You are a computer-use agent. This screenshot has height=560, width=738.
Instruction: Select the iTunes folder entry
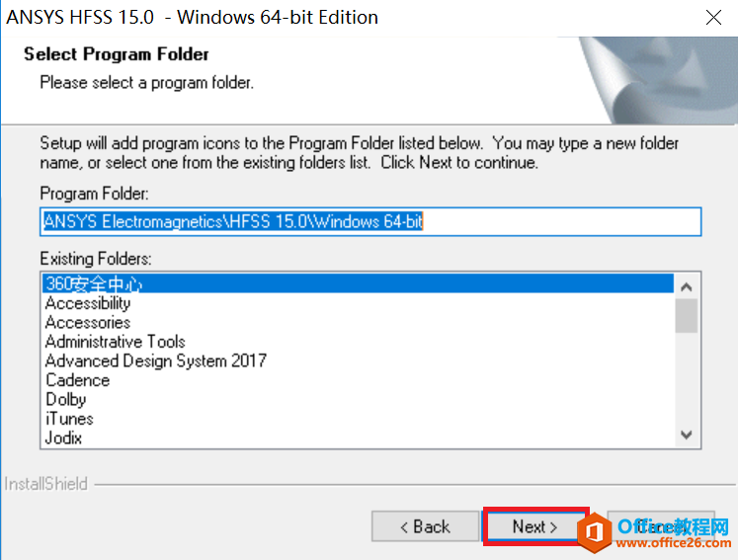pos(69,419)
